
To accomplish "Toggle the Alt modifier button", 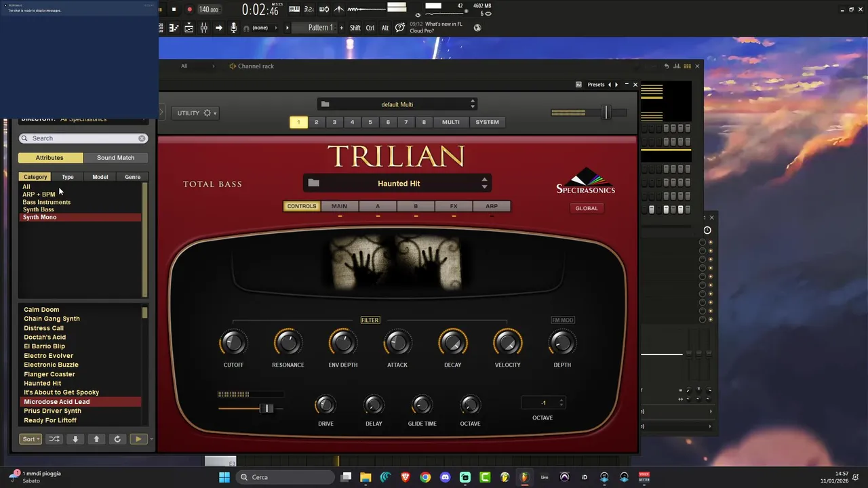I will (x=385, y=28).
